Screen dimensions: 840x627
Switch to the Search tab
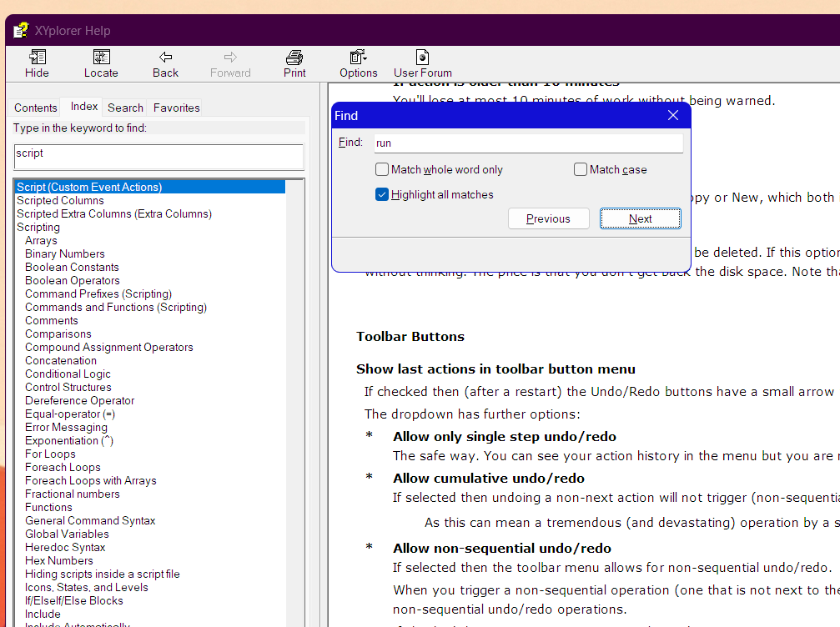pos(125,108)
